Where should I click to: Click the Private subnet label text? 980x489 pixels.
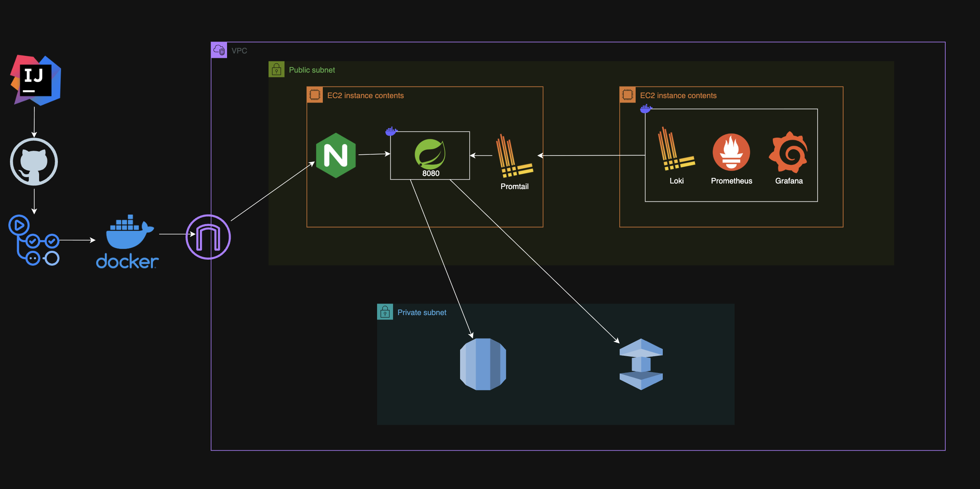[x=422, y=312]
